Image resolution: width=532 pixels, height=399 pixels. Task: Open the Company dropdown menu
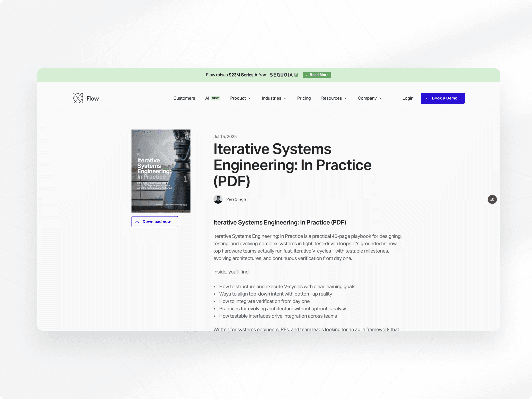pyautogui.click(x=369, y=98)
